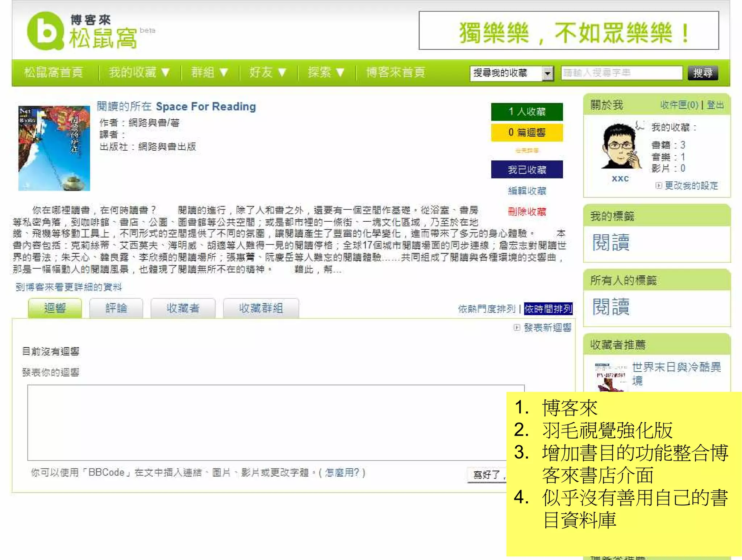Viewport: 742px width, 560px height.
Task: Click the yellow 0 篇迴響 box
Action: click(527, 132)
